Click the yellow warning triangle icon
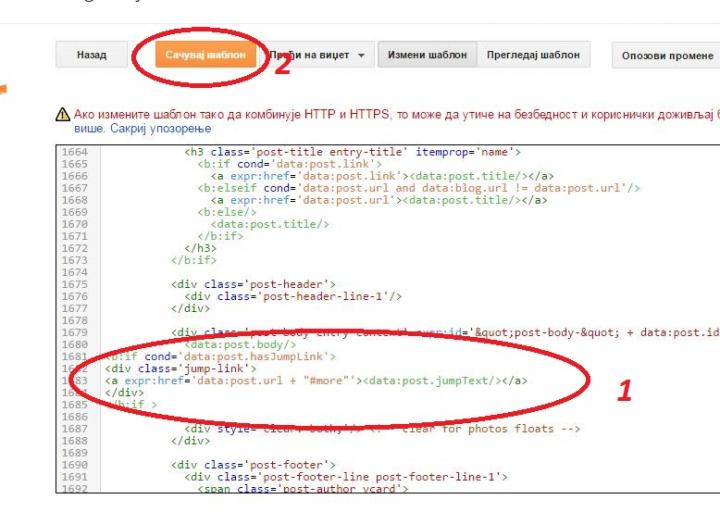Screen dimensions: 720x512 [x=63, y=115]
